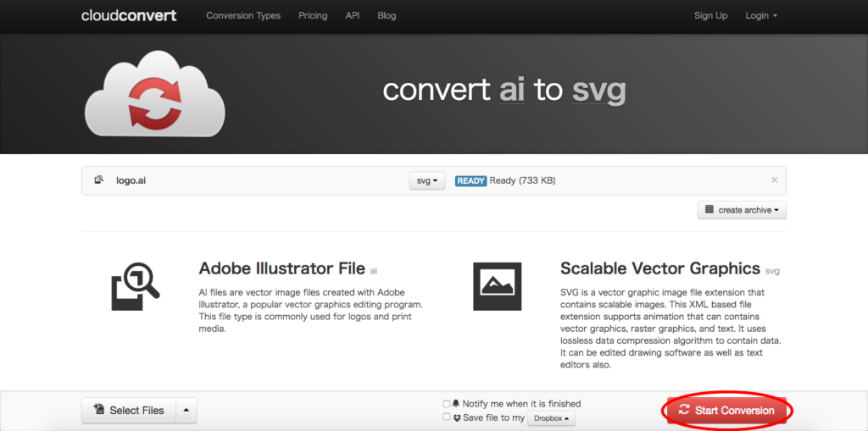Enable Notify me when it is finished

click(447, 404)
